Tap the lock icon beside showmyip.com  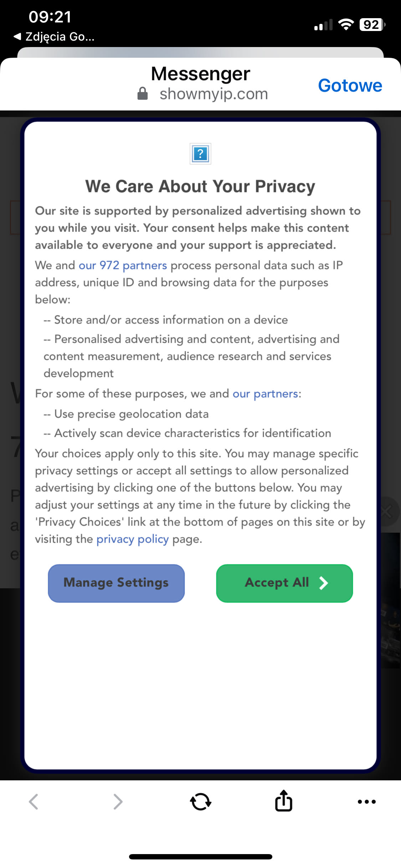(x=143, y=94)
